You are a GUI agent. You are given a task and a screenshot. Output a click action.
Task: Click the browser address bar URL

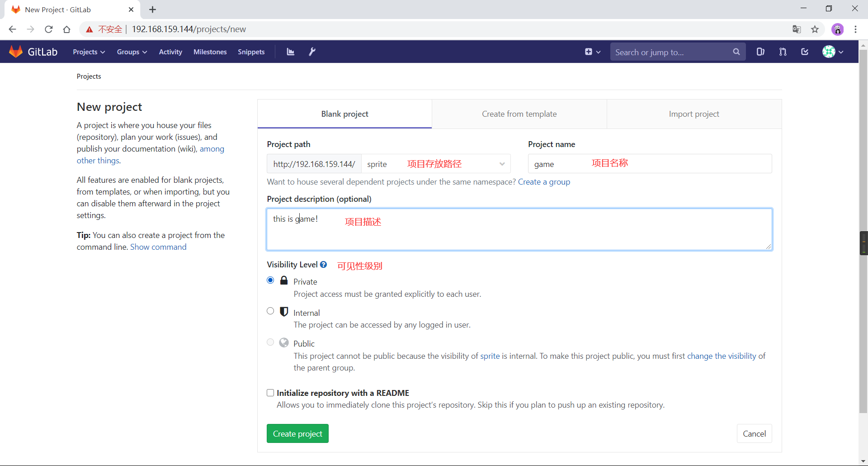[189, 29]
